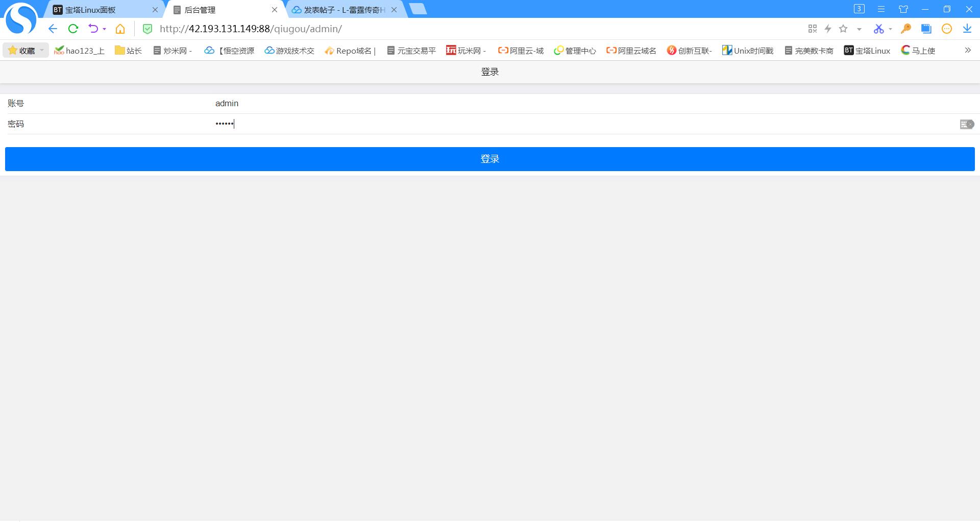This screenshot has width=980, height=522.
Task: Click the browser back arrow
Action: 53,29
